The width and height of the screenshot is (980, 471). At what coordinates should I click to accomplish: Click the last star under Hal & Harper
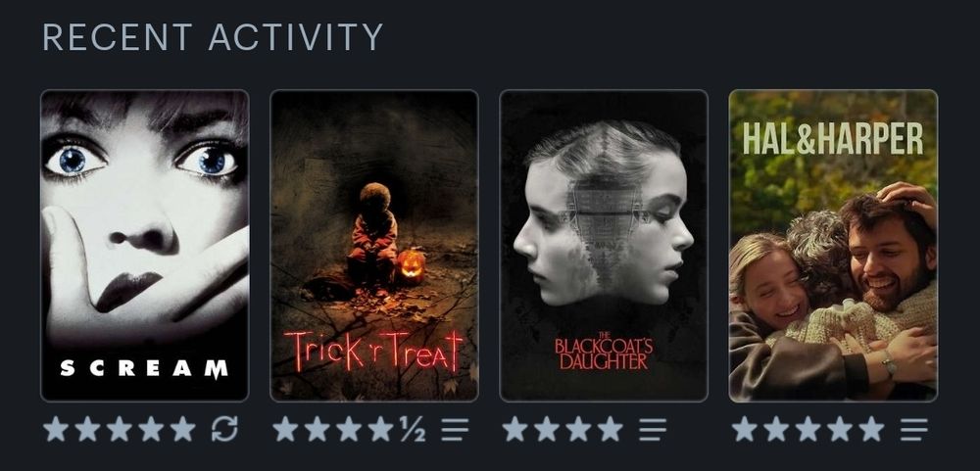[x=871, y=429]
